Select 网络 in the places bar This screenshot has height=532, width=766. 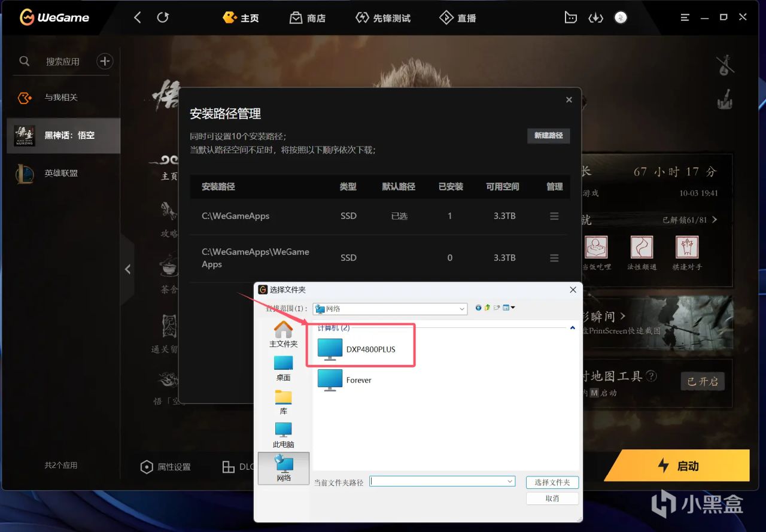click(284, 468)
